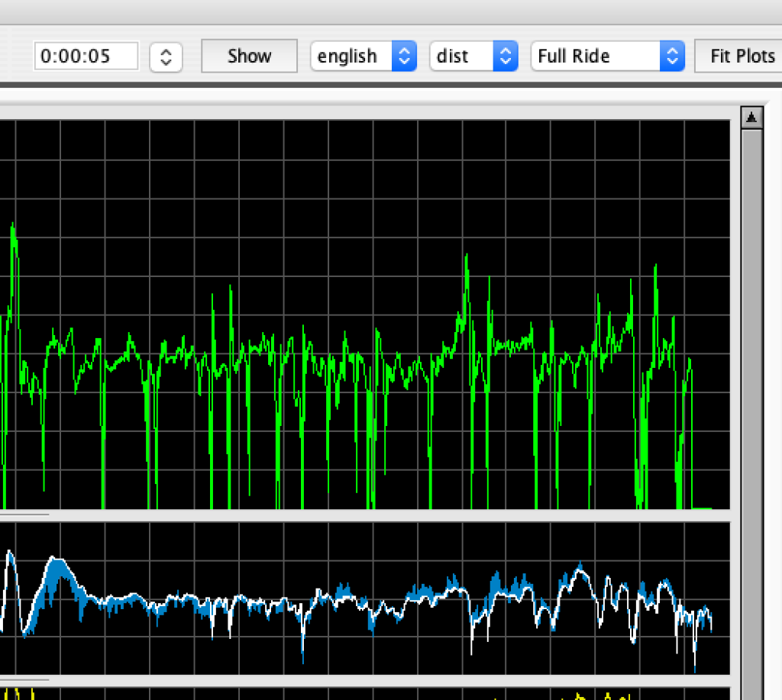Click the blue arrows on Full Ride dropdown

(671, 56)
